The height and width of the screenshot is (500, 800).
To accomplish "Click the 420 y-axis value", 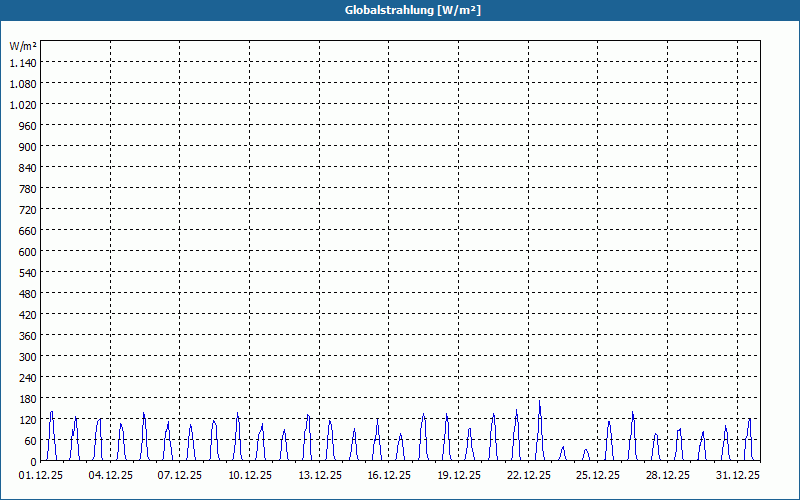I will [x=28, y=315].
